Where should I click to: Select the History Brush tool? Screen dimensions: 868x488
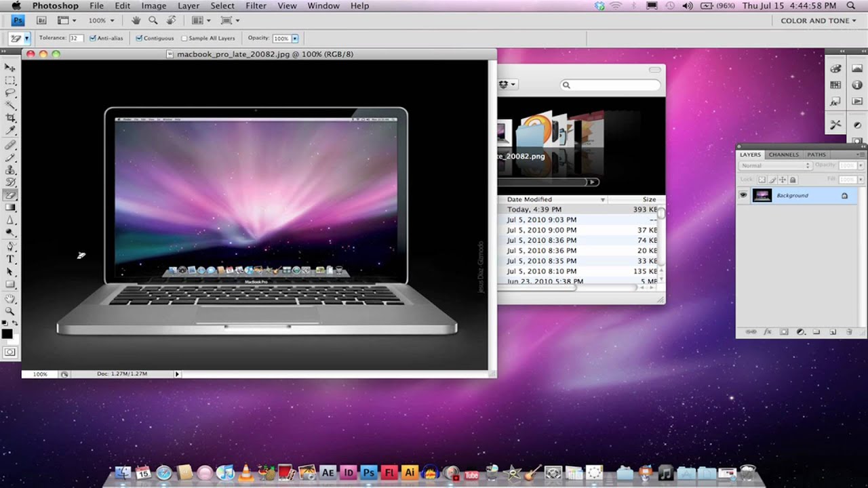click(10, 182)
